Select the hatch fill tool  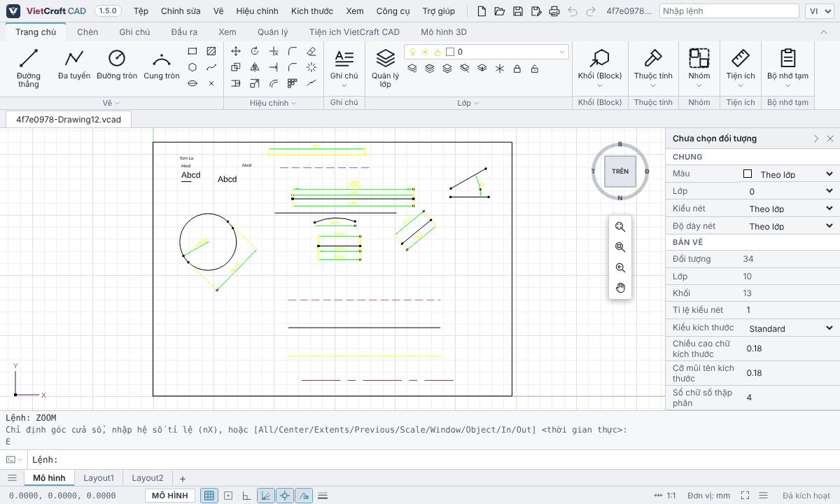tap(211, 51)
